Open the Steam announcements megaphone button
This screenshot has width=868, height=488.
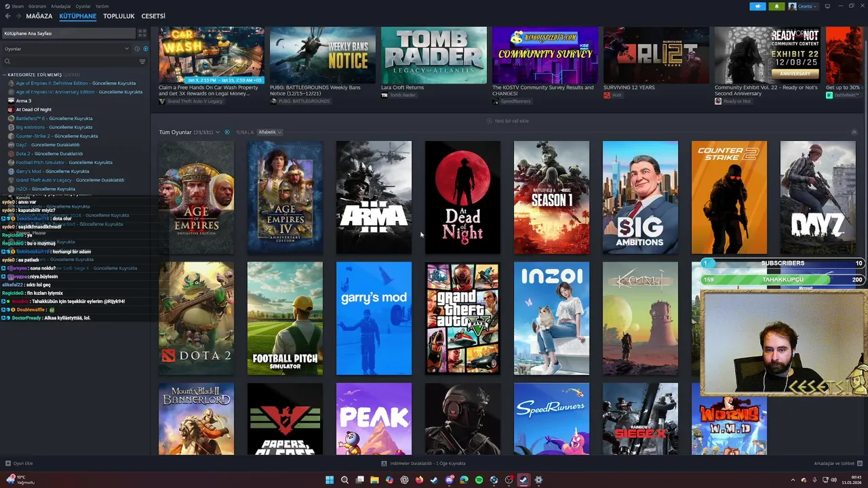[x=757, y=6]
